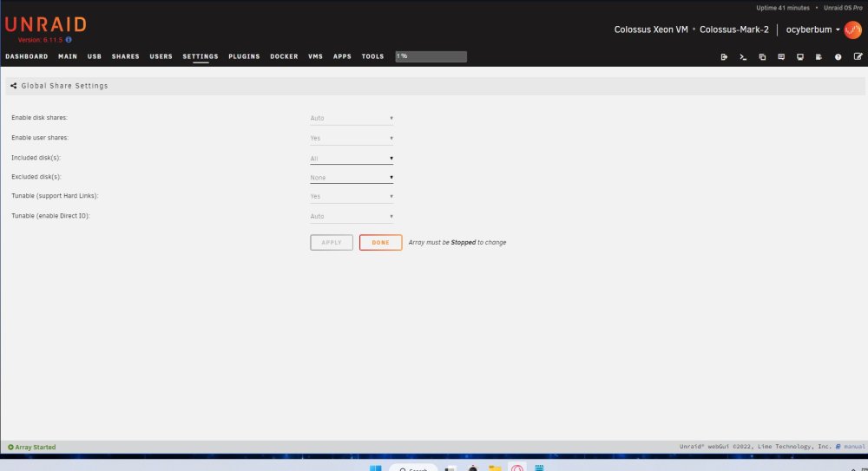The height and width of the screenshot is (471, 868).
Task: Open the feedback icon in the toolbar
Action: coord(781,57)
